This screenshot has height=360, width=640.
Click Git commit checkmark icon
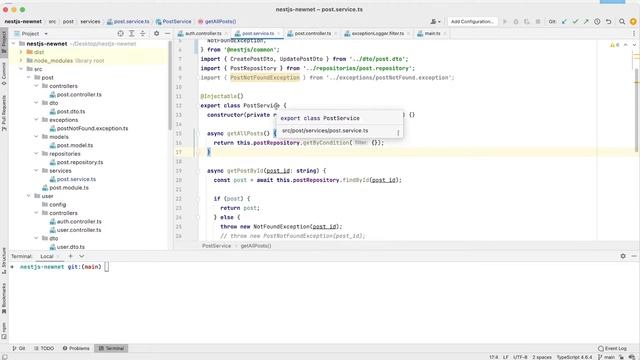point(575,22)
